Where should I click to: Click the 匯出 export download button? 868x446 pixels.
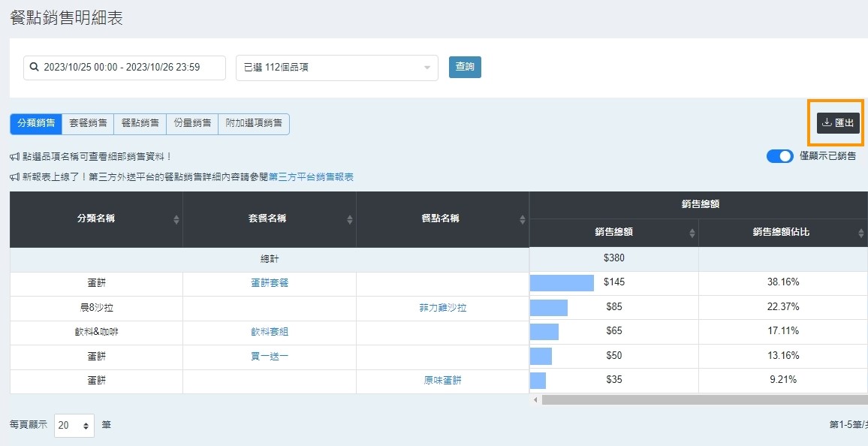pyautogui.click(x=838, y=122)
